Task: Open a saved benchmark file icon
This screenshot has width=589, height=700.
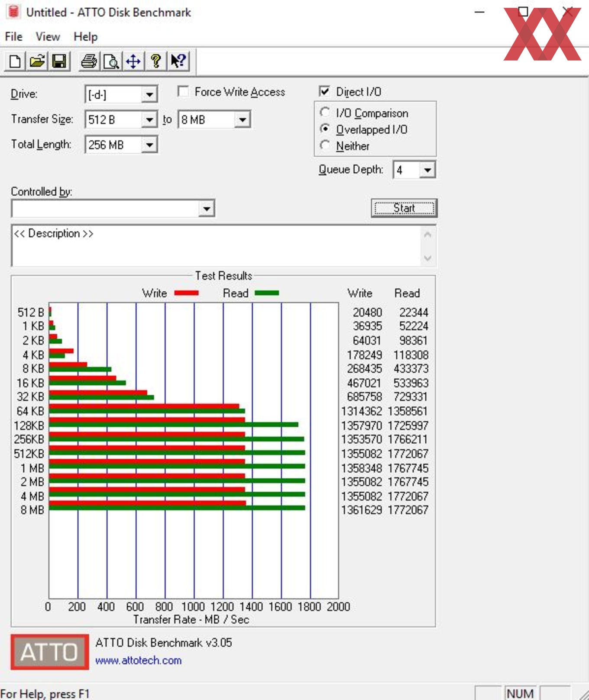Action: (37, 61)
